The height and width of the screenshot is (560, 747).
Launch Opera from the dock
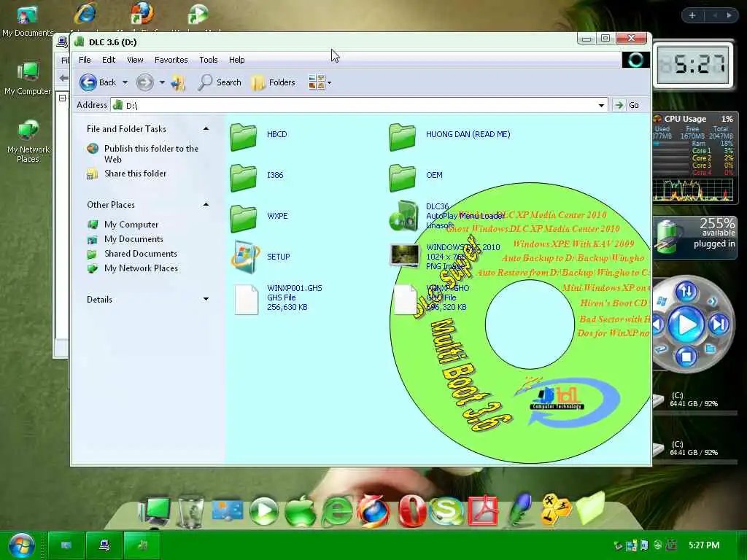411,511
